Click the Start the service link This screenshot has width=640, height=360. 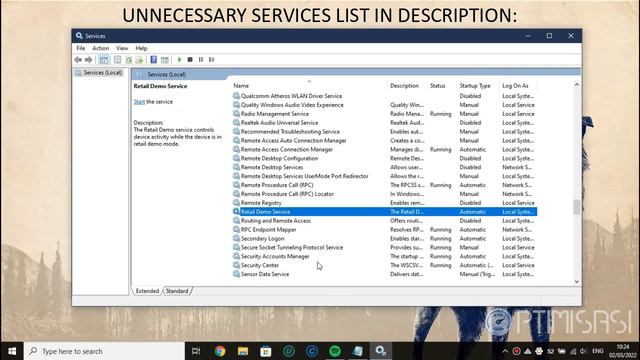[x=139, y=102]
